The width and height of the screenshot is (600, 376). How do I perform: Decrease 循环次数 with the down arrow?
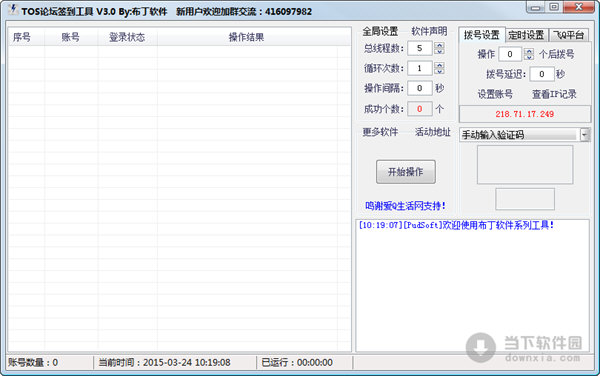[439, 71]
